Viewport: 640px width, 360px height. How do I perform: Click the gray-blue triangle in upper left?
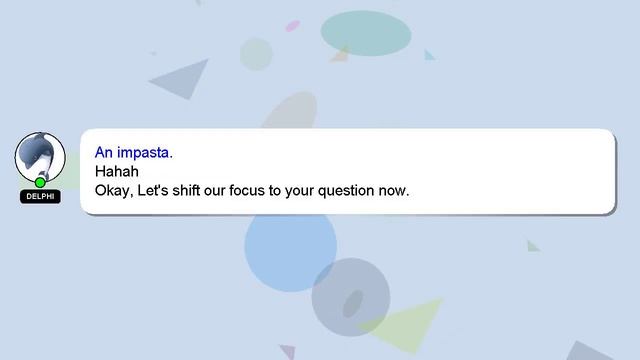tap(182, 79)
